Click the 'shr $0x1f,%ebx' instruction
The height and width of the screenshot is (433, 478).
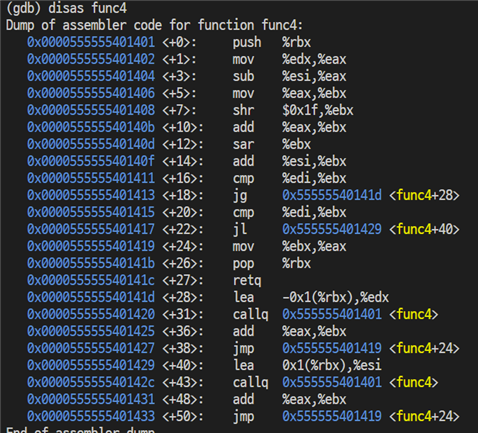(293, 110)
